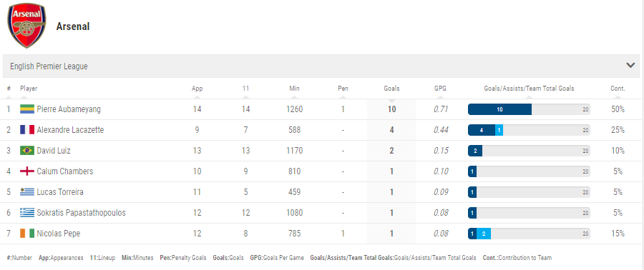Open Nicolas Pepe's player link
The image size is (644, 270).
coord(59,234)
